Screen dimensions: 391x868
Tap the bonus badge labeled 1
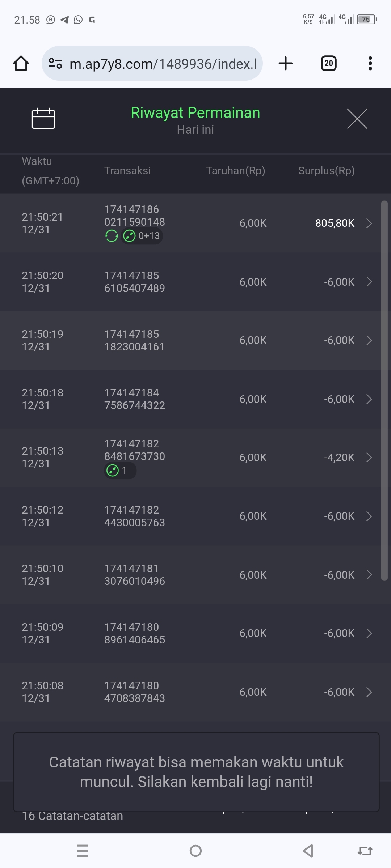119,471
